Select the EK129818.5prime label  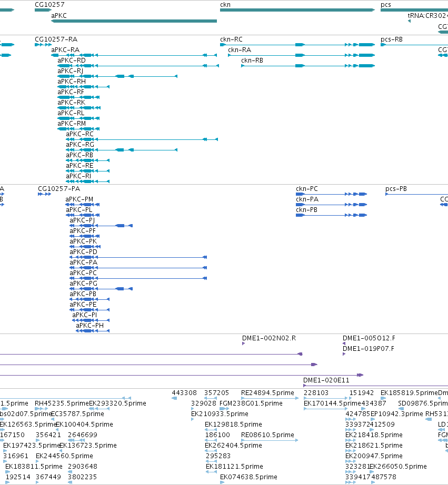pos(233,425)
